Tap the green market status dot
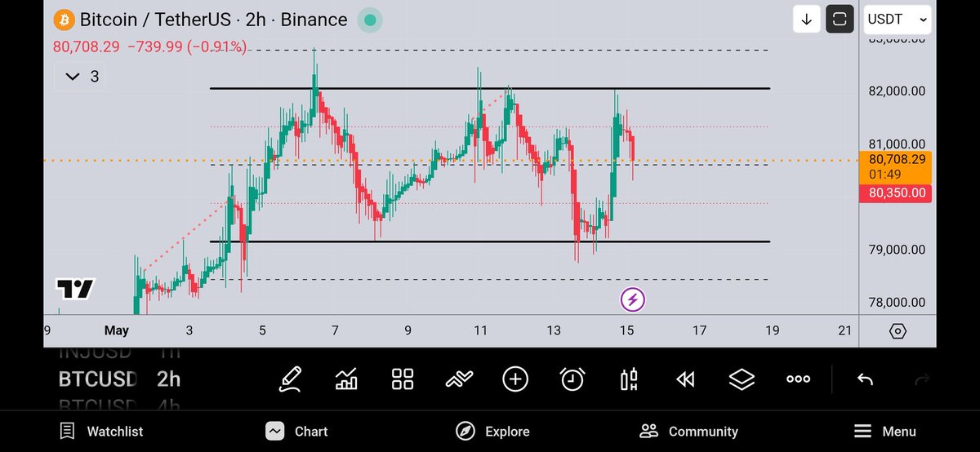 (370, 20)
